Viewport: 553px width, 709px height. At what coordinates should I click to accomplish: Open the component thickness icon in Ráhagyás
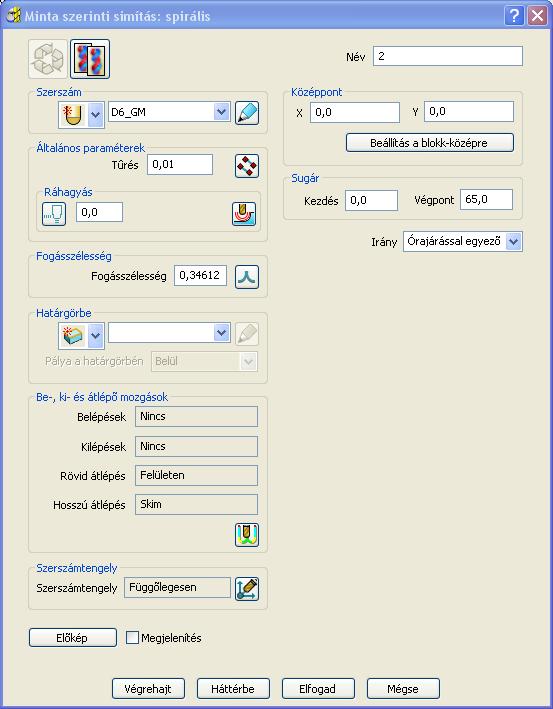click(244, 213)
